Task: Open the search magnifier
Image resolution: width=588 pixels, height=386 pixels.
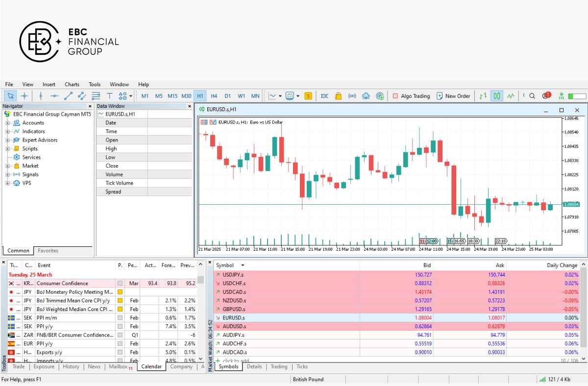Action: 532,96
